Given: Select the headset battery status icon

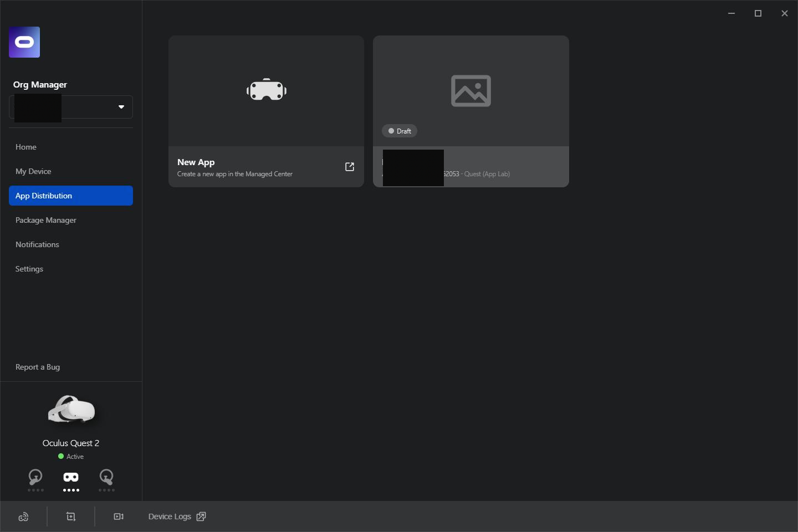Looking at the screenshot, I should tap(71, 477).
